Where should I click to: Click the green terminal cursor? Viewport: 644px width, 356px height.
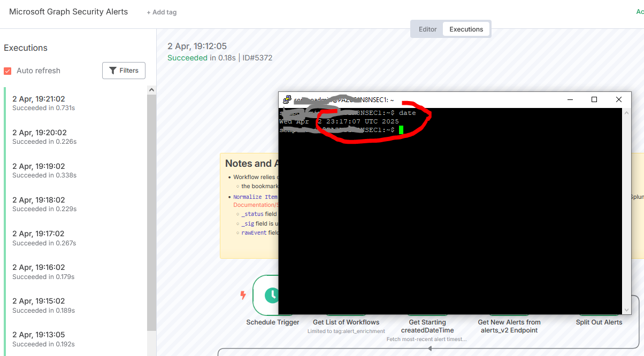[x=401, y=130]
